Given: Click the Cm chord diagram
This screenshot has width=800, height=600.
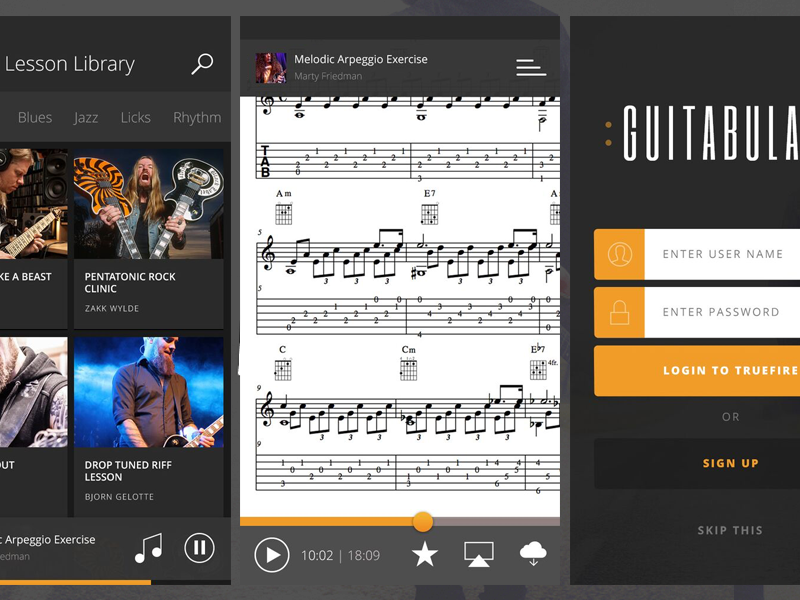Looking at the screenshot, I should (408, 369).
